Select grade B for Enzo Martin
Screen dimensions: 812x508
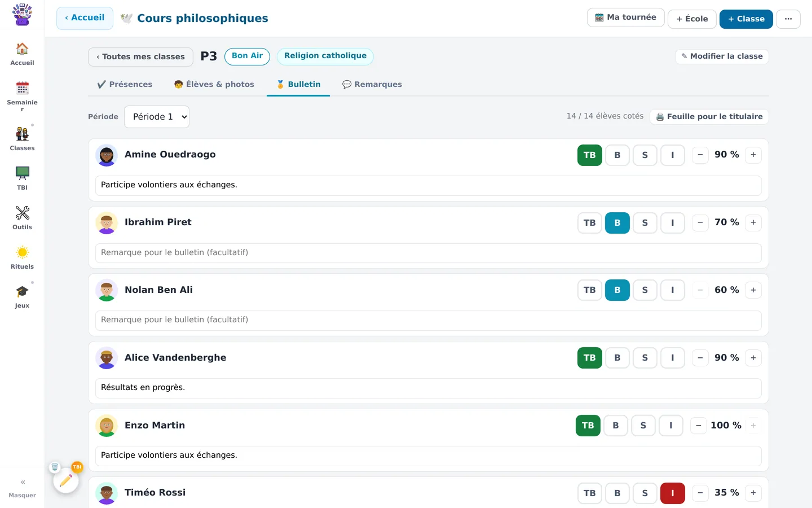pyautogui.click(x=616, y=426)
